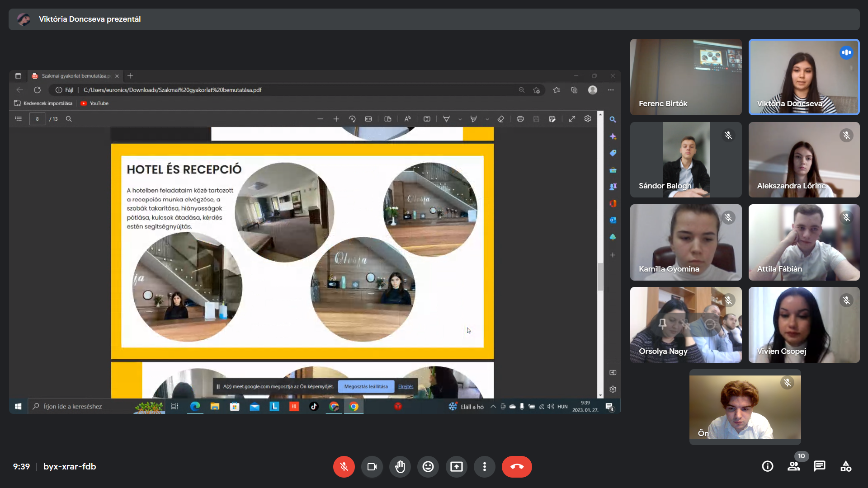
Task: Unmute your microphone
Action: (x=344, y=467)
